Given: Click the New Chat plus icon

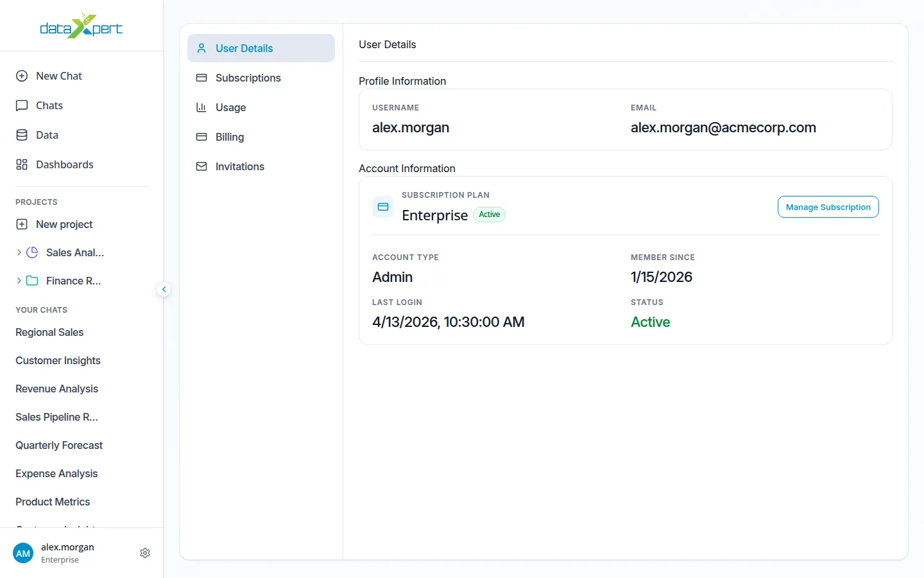Looking at the screenshot, I should pyautogui.click(x=22, y=76).
